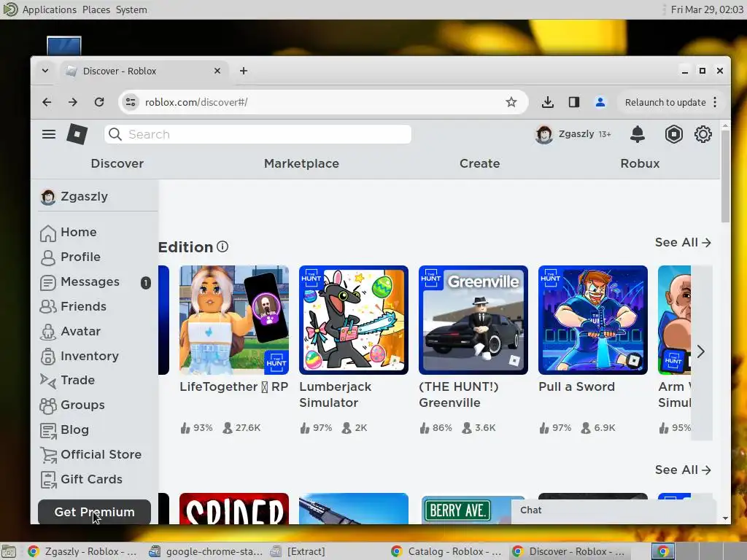Image resolution: width=747 pixels, height=560 pixels.
Task: Click the Home icon in sidebar
Action: click(47, 233)
